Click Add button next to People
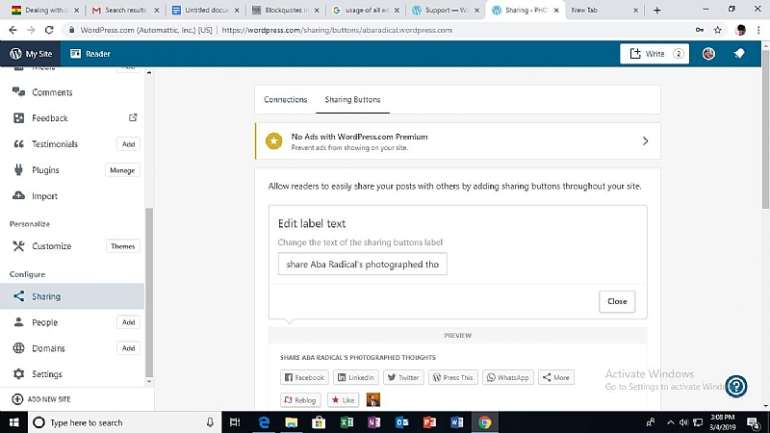This screenshot has height=433, width=770. click(x=128, y=322)
